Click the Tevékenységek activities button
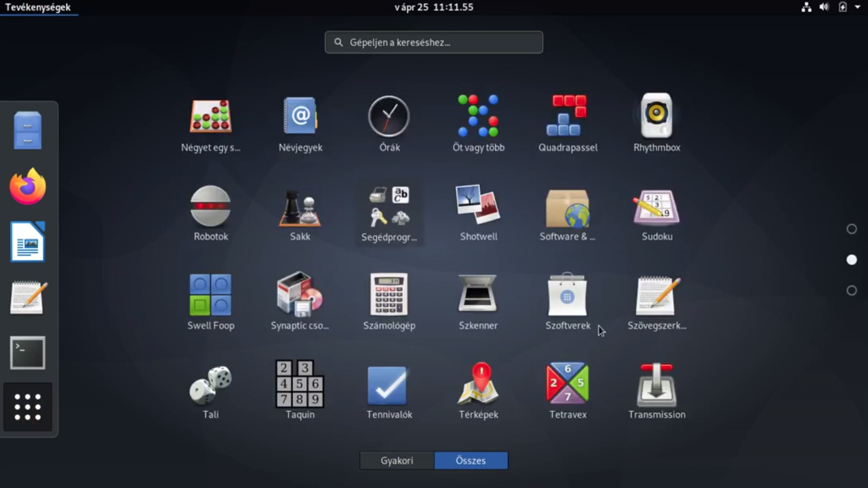 coord(38,7)
